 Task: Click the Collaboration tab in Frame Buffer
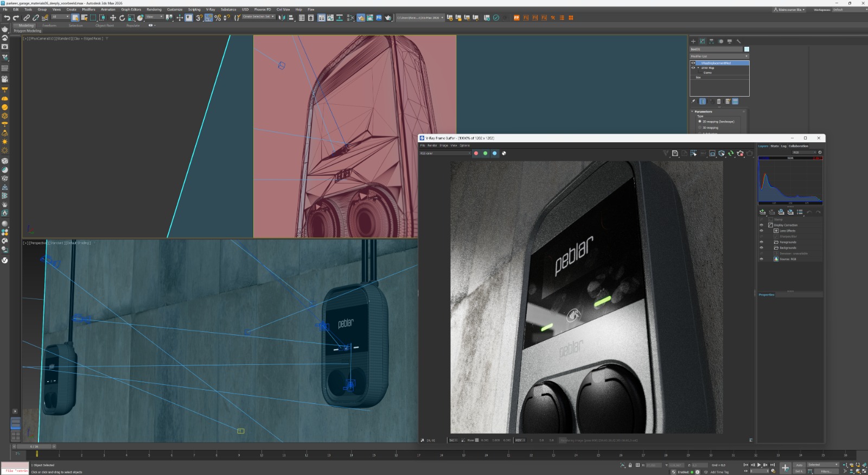coord(799,146)
